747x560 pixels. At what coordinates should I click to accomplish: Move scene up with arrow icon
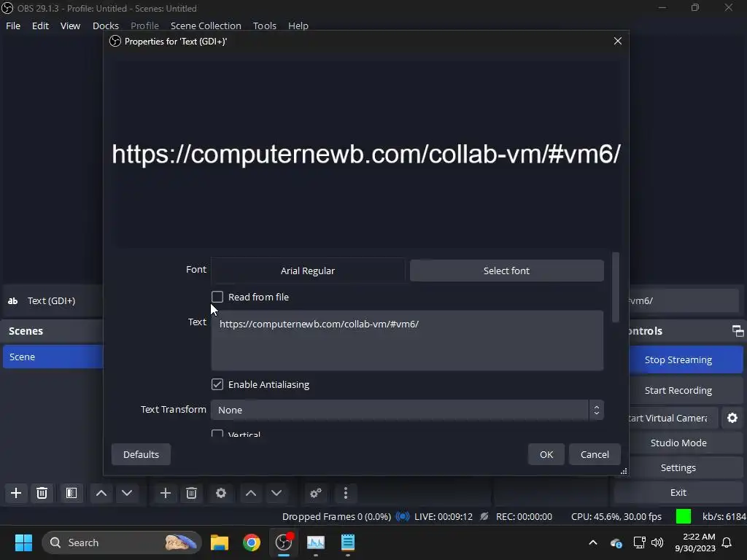[x=101, y=493]
